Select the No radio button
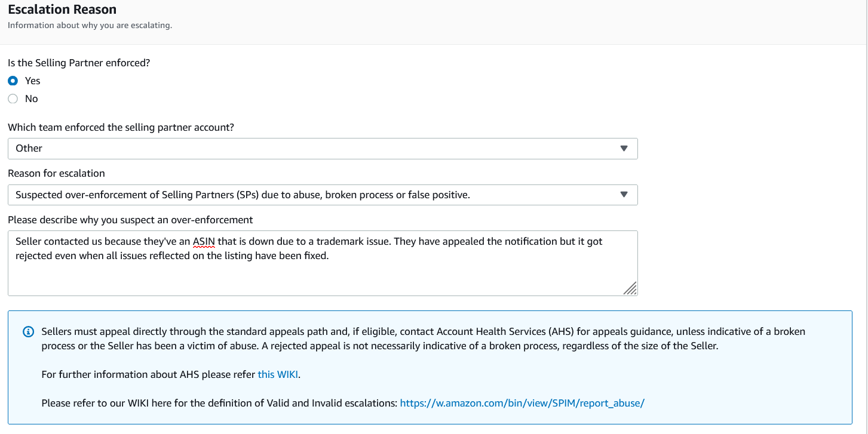The width and height of the screenshot is (868, 434). click(x=13, y=99)
